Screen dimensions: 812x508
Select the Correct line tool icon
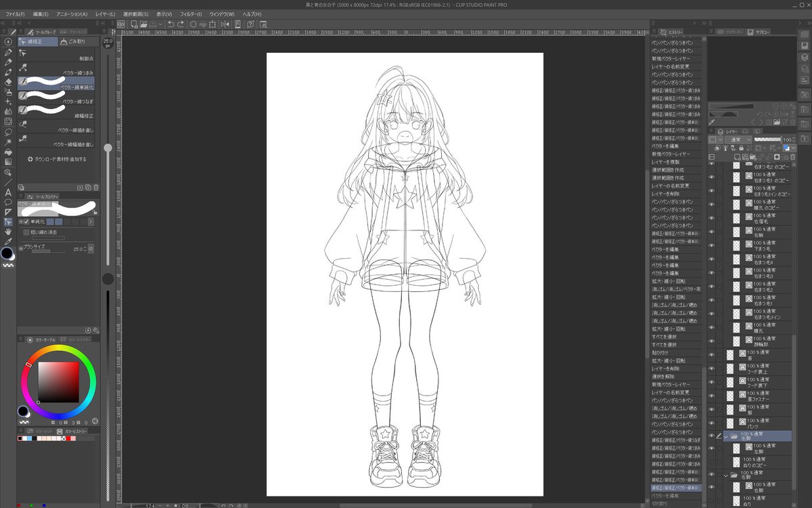click(8, 221)
